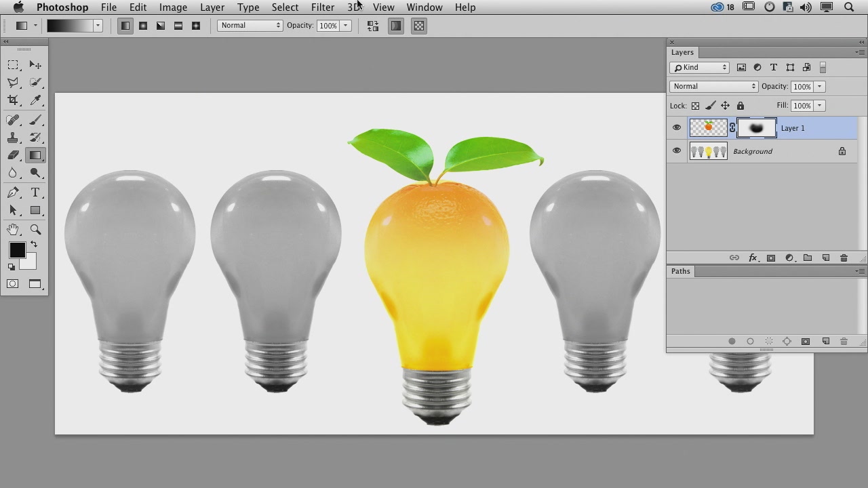The height and width of the screenshot is (488, 868).
Task: Open the Select menu
Action: click(x=285, y=7)
